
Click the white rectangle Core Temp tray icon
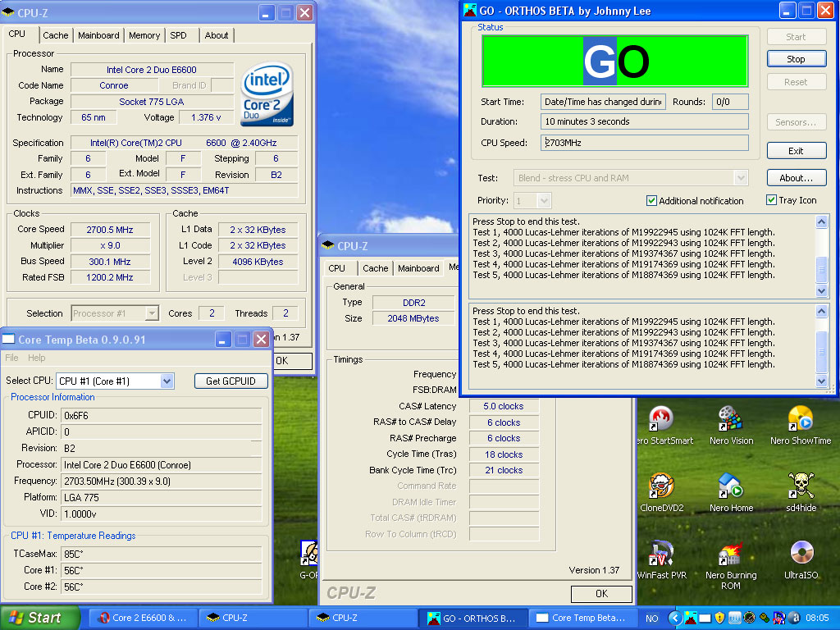pyautogui.click(x=705, y=619)
